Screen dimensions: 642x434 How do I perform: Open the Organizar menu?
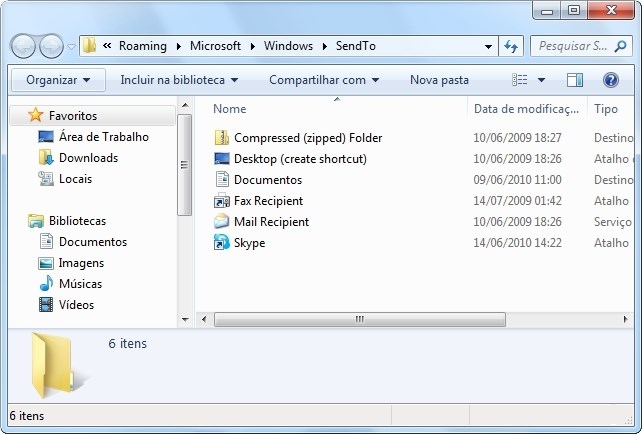point(58,80)
